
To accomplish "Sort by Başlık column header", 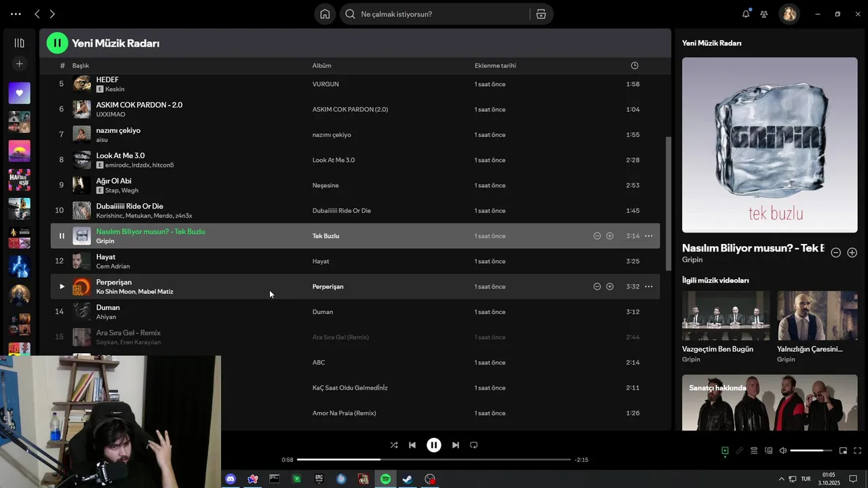I will pos(81,66).
